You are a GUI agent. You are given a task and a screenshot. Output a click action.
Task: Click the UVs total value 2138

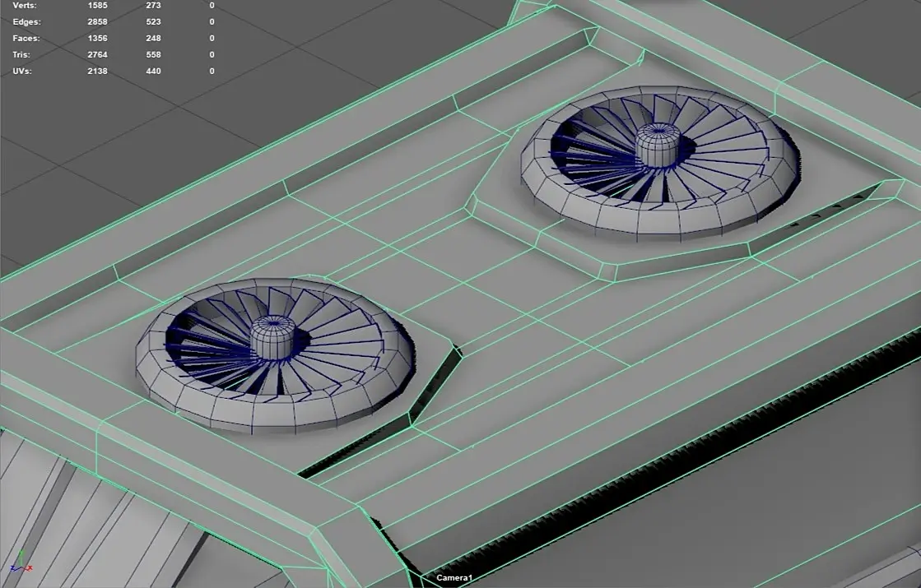(x=97, y=71)
